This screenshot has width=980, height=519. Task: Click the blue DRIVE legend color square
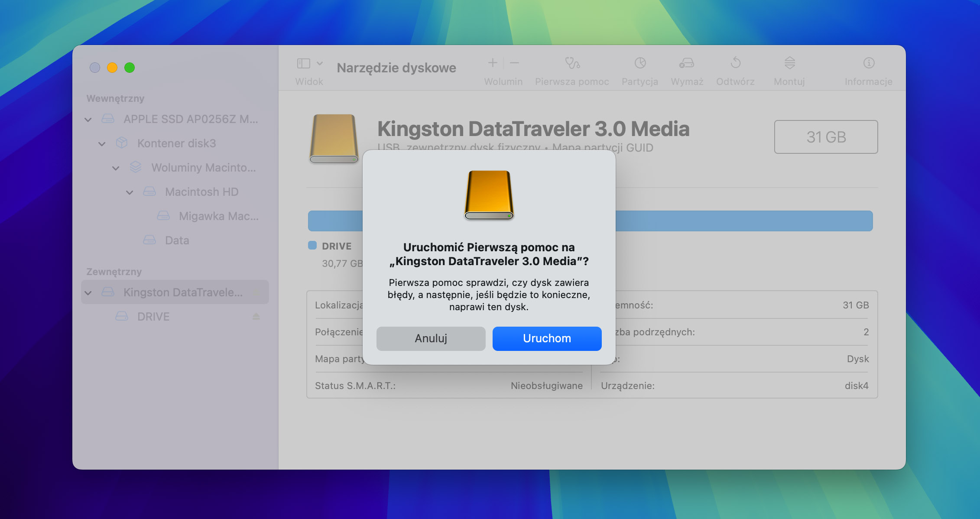(312, 245)
